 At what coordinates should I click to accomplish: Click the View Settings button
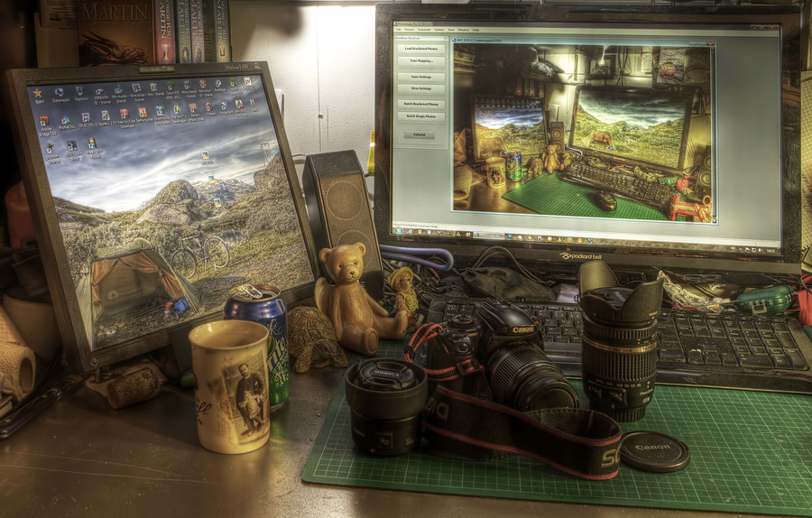(421, 89)
